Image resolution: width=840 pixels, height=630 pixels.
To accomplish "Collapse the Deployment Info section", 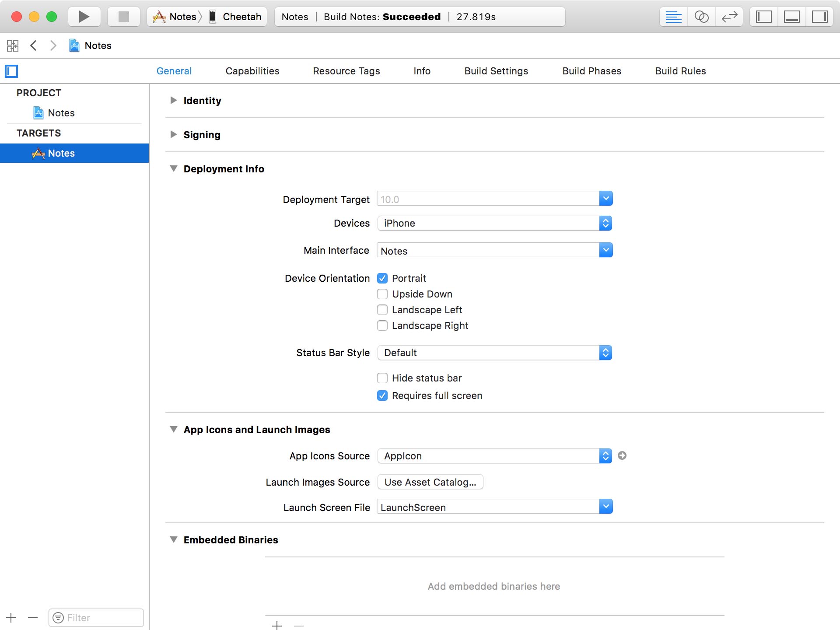I will [173, 168].
